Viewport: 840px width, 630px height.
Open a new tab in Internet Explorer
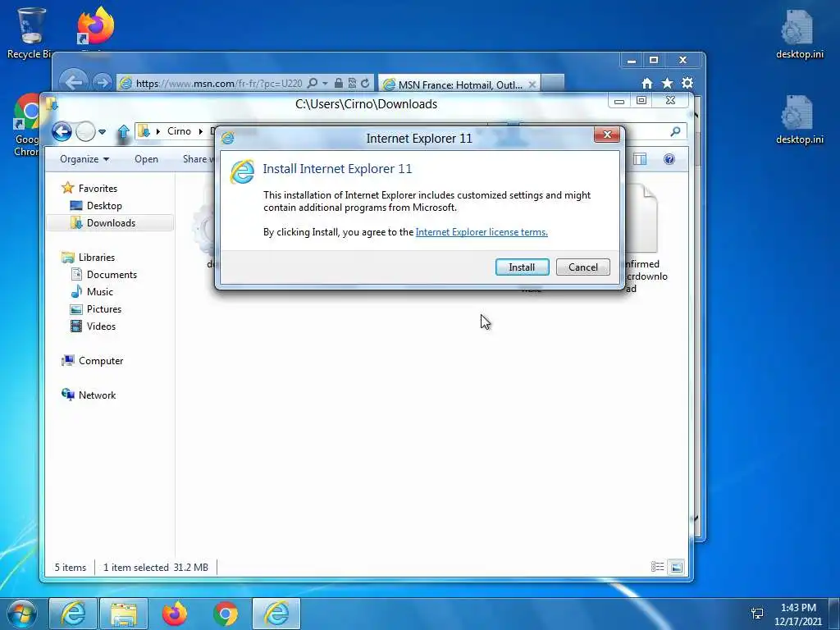pyautogui.click(x=553, y=84)
